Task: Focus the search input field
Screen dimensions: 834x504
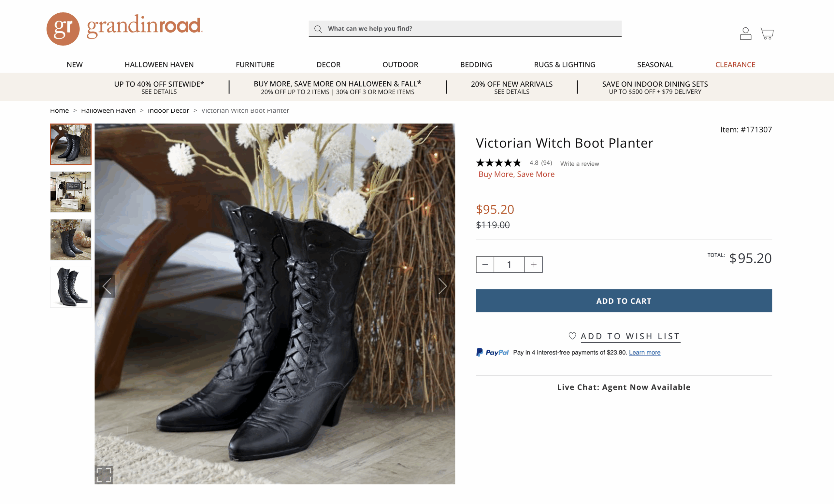Action: (470, 29)
